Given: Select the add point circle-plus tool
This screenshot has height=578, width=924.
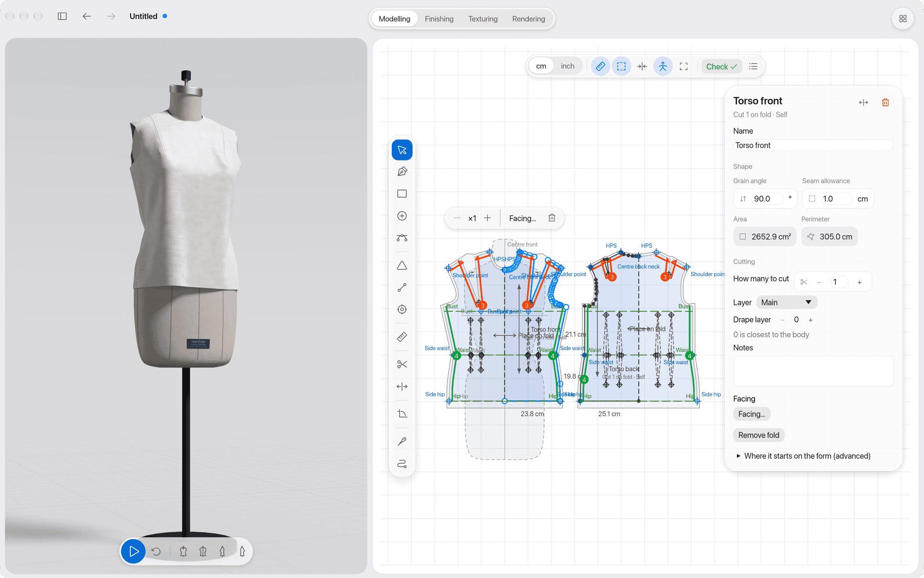Looking at the screenshot, I should 402,216.
